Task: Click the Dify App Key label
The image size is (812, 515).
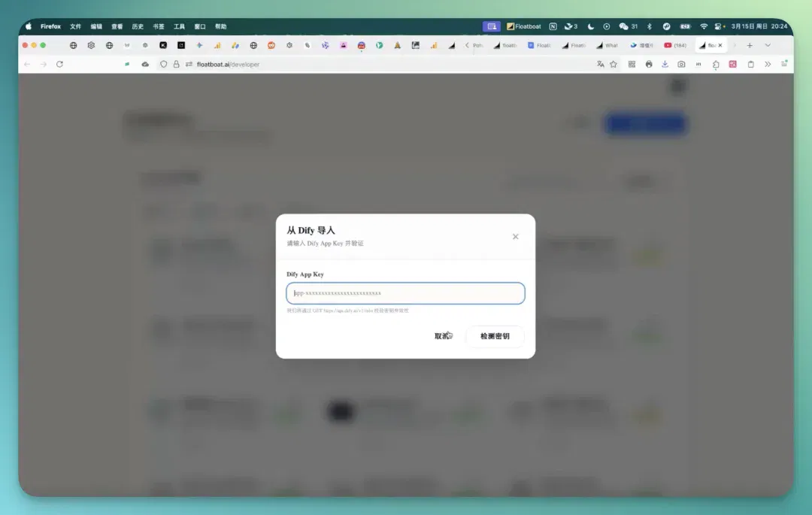Action: point(305,274)
